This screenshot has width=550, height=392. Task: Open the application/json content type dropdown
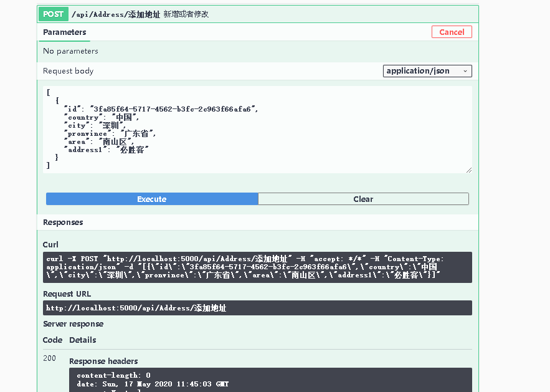pos(427,71)
